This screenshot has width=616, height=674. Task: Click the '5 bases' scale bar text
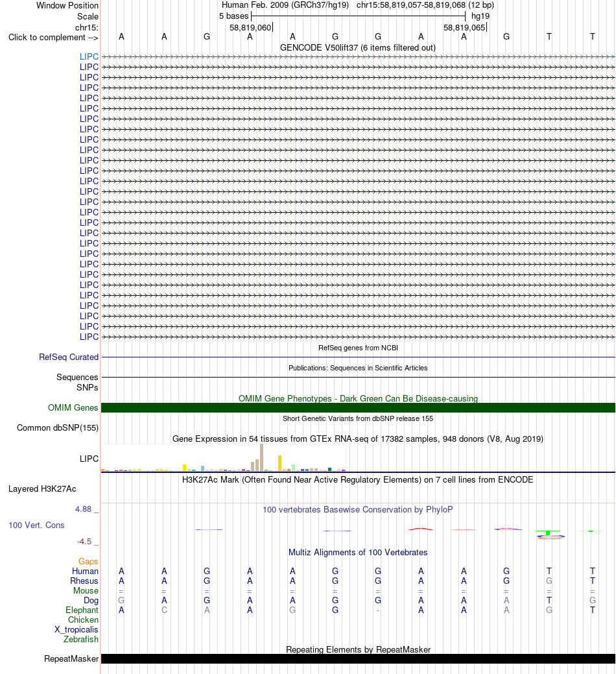point(233,16)
